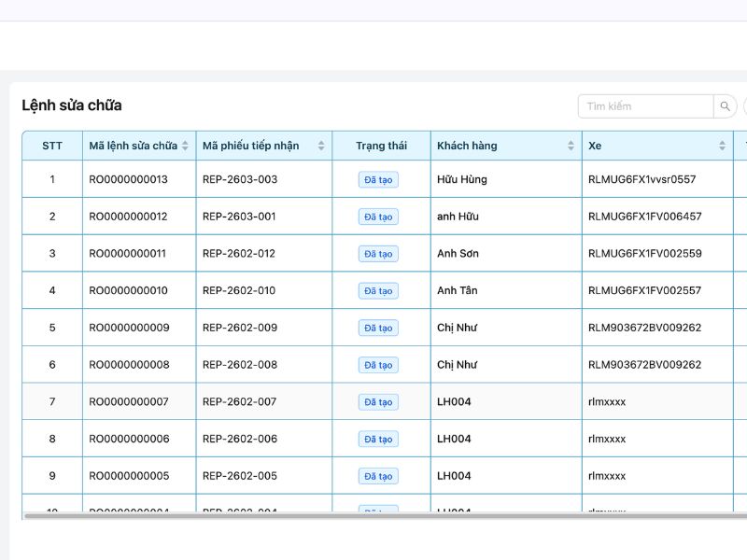The width and height of the screenshot is (747, 560).
Task: Select the Đã tạo status tag in row 1
Action: click(x=378, y=180)
